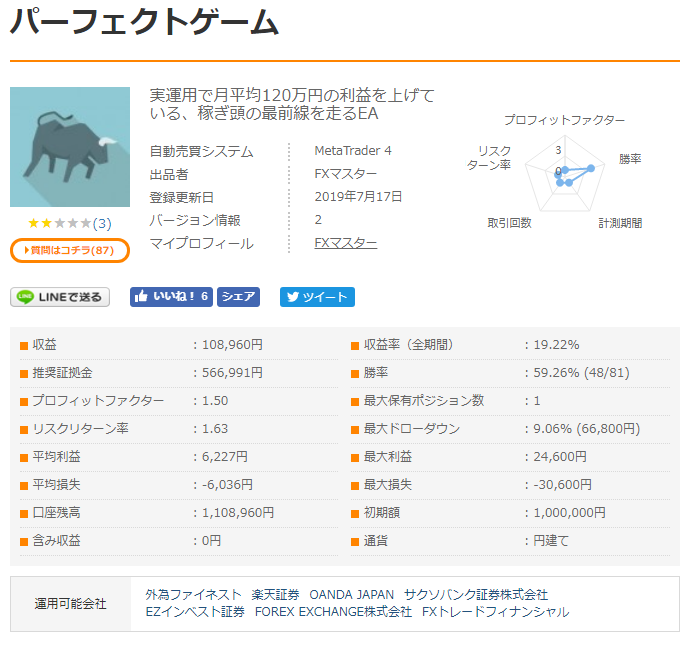Viewport: 698px width, 645px height.
Task: Click the パーフェクトゲーム page title
Action: point(145,24)
